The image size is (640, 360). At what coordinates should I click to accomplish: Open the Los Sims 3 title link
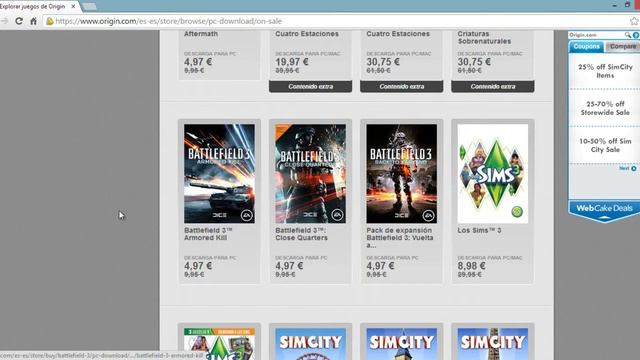(x=479, y=230)
